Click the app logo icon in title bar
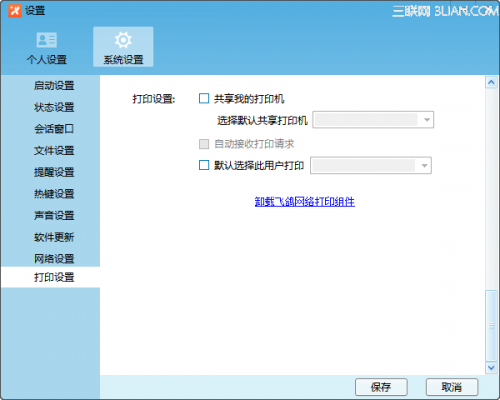Image resolution: width=500 pixels, height=400 pixels. [x=15, y=11]
